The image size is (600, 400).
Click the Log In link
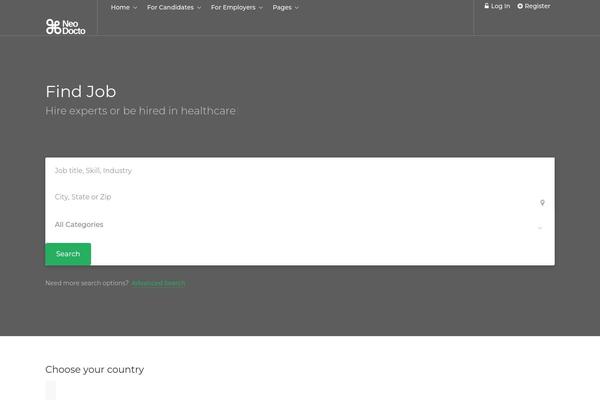point(497,6)
